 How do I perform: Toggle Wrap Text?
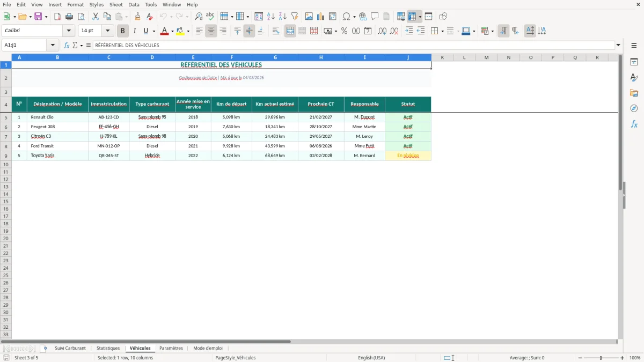[x=276, y=31]
